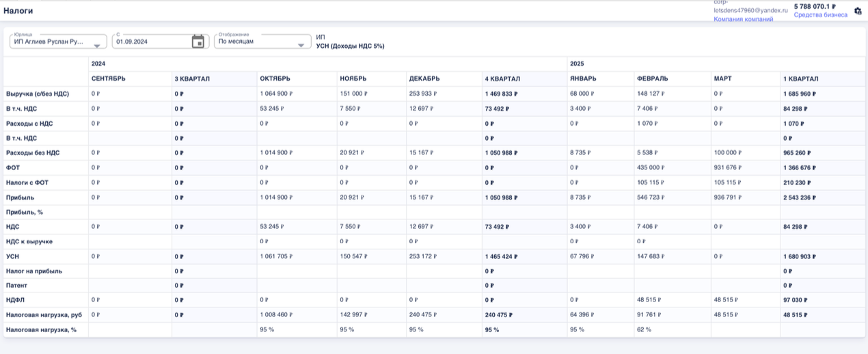Click the 'Налоги' page title

[x=18, y=11]
